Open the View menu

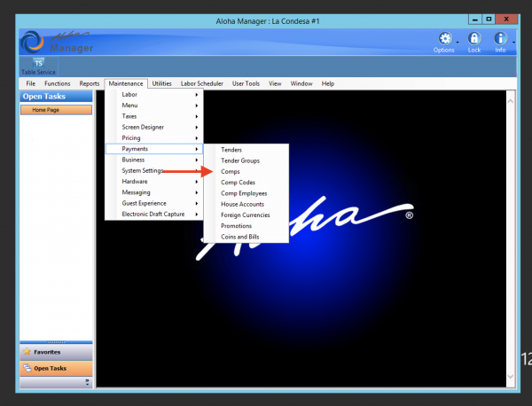tap(275, 83)
